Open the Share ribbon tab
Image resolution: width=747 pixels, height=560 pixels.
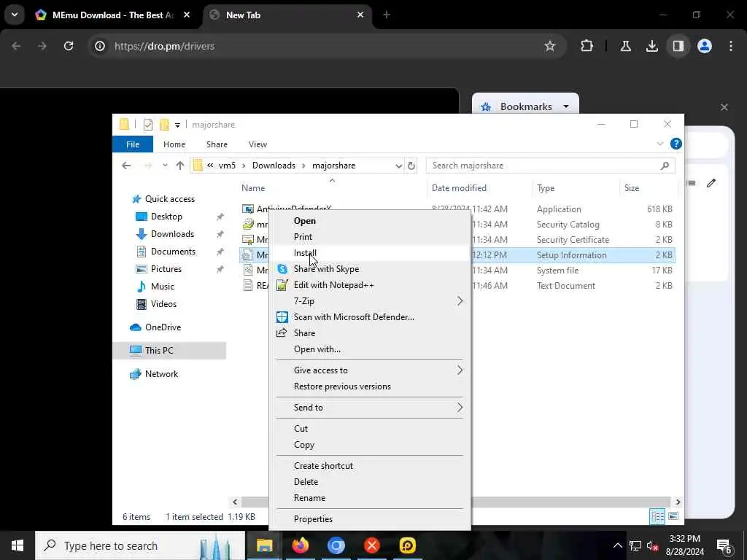tap(217, 144)
